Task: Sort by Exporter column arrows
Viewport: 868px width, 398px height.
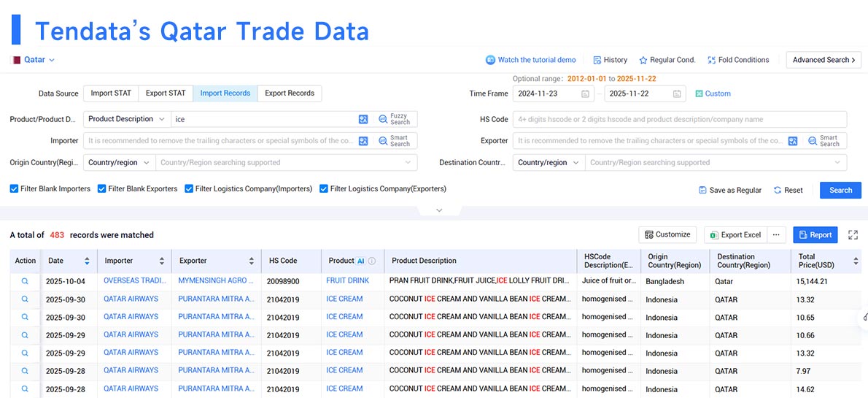Action: click(252, 261)
